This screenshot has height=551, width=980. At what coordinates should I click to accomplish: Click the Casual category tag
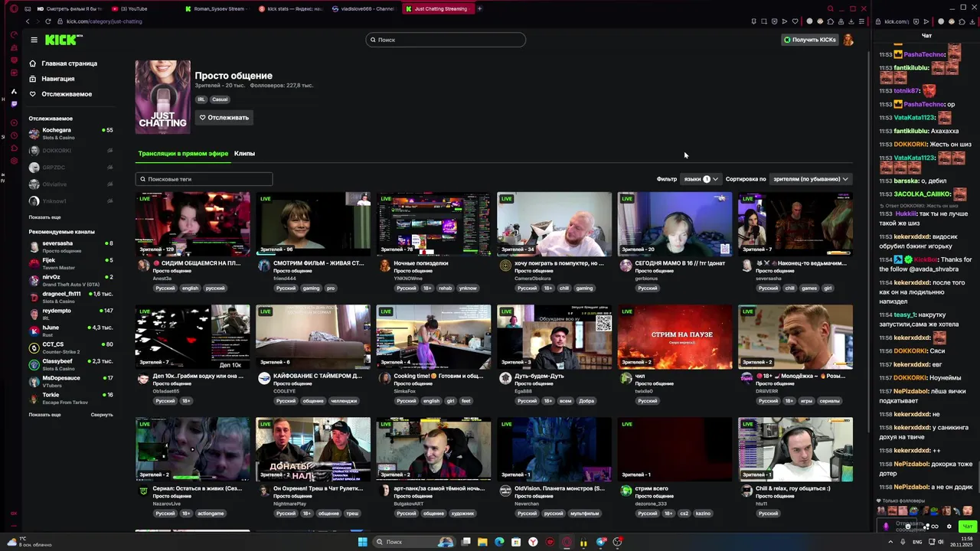click(x=220, y=99)
